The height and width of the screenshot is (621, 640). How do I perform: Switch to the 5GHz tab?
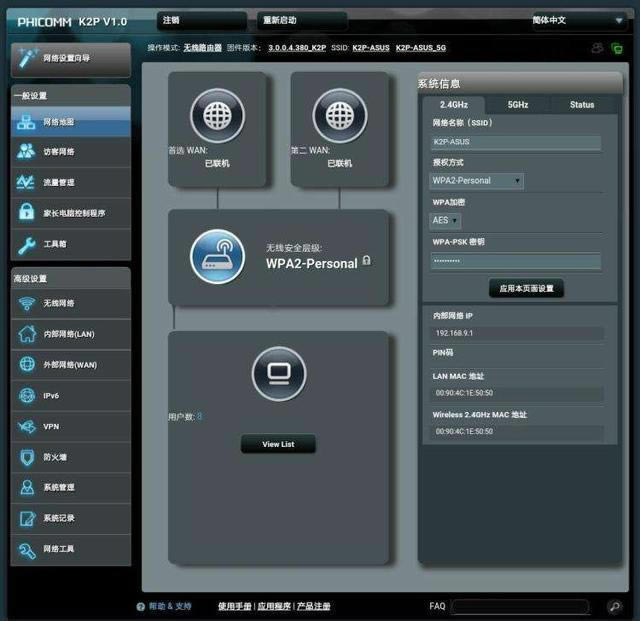pos(517,104)
